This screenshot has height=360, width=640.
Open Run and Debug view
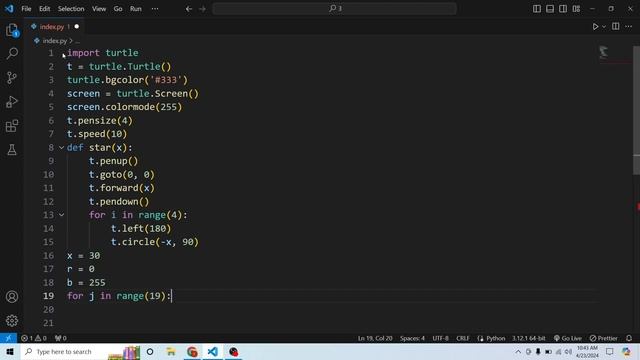[12, 102]
